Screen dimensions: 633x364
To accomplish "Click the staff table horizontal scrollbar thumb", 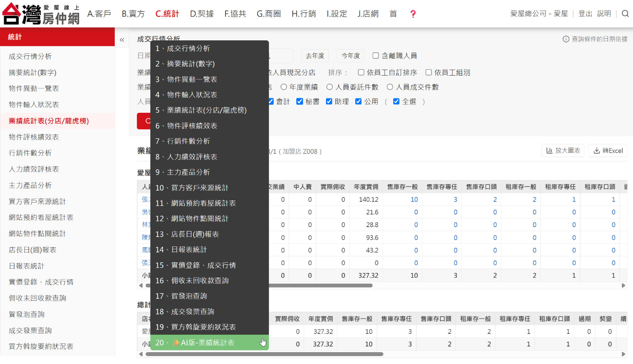I will click(x=259, y=285).
